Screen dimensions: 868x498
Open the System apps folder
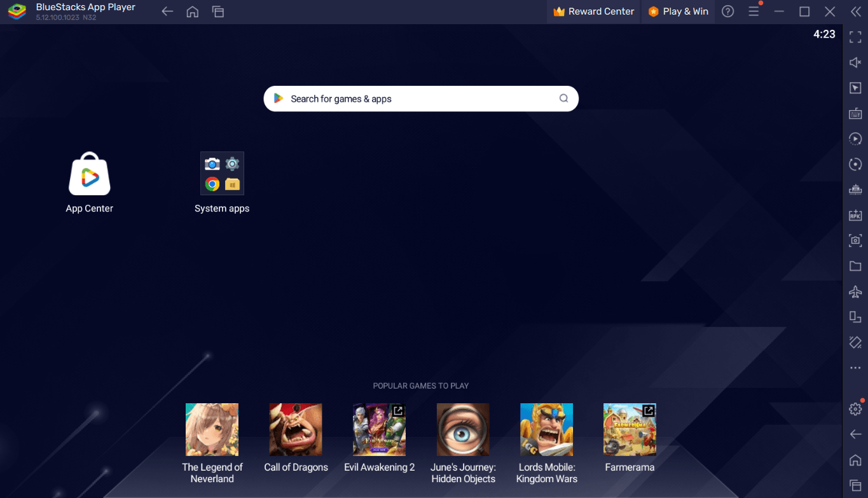click(x=222, y=173)
